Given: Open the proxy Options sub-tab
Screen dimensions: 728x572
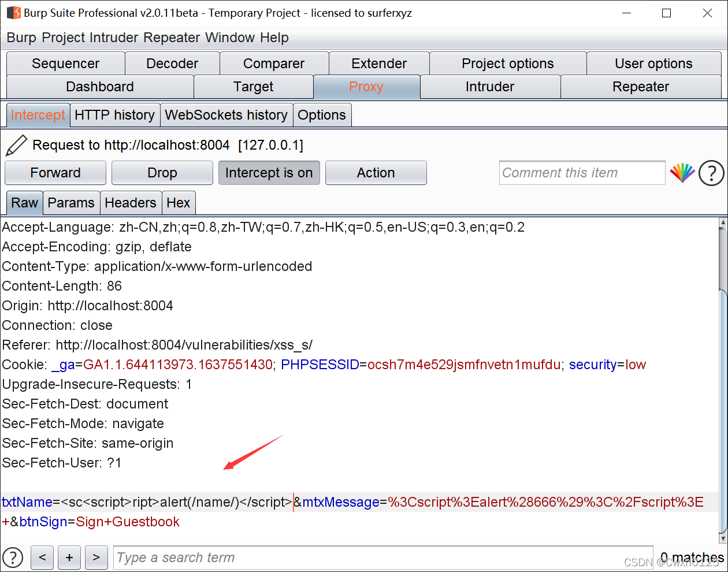Looking at the screenshot, I should [322, 115].
